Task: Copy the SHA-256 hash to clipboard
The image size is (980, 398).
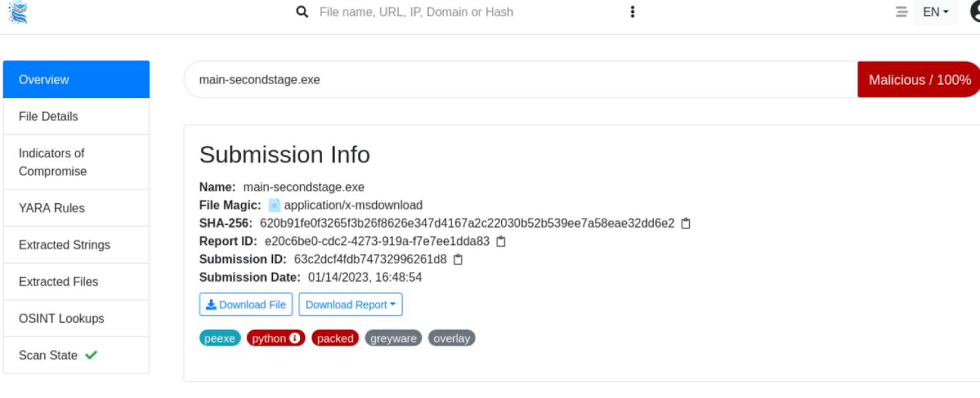Action: point(686,223)
